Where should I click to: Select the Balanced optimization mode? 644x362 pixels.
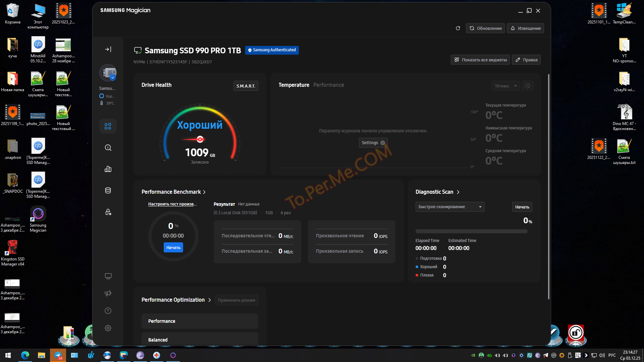pos(200,340)
